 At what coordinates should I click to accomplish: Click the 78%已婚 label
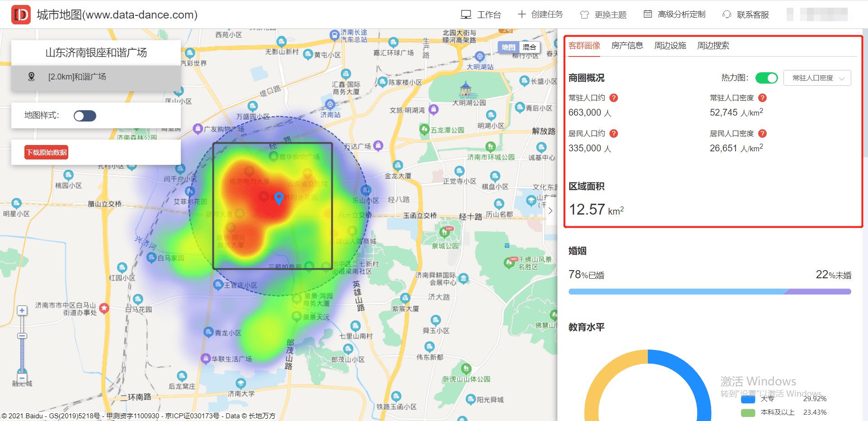pos(586,275)
